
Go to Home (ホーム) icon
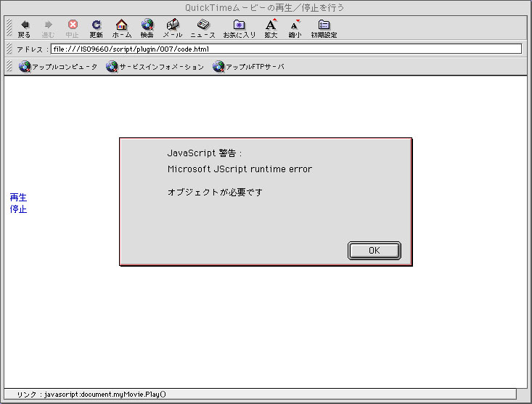[121, 25]
